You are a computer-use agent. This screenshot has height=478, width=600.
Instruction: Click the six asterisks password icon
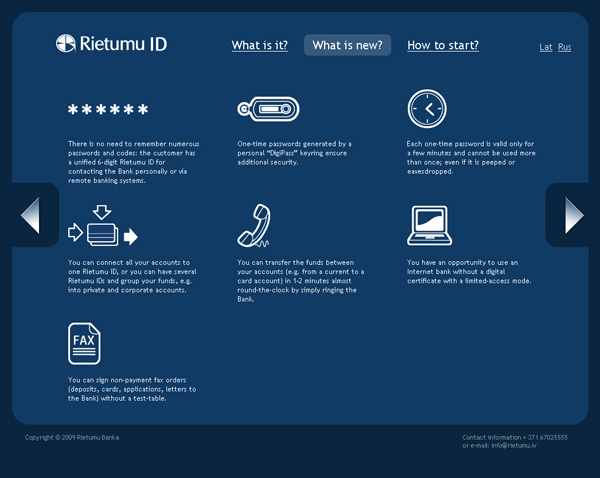coord(108,109)
